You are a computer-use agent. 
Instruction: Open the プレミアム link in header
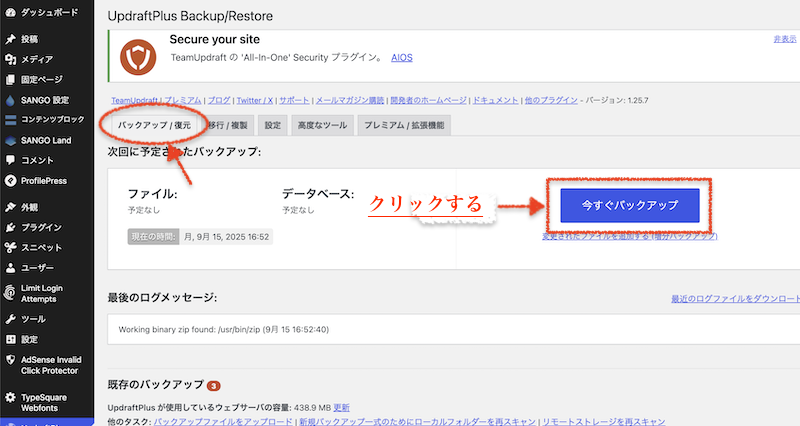183,101
